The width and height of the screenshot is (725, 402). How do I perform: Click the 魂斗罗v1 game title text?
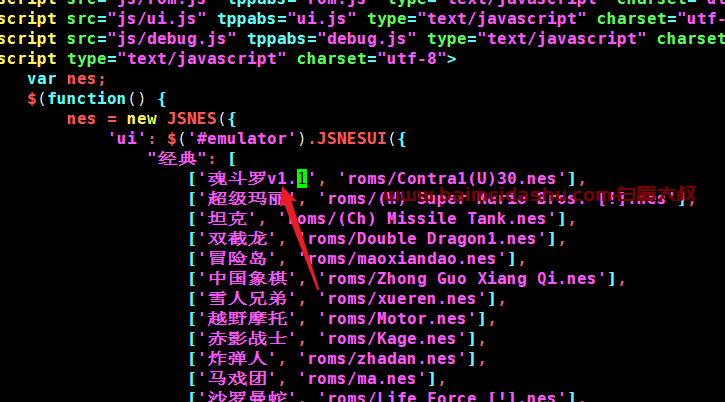(x=247, y=179)
